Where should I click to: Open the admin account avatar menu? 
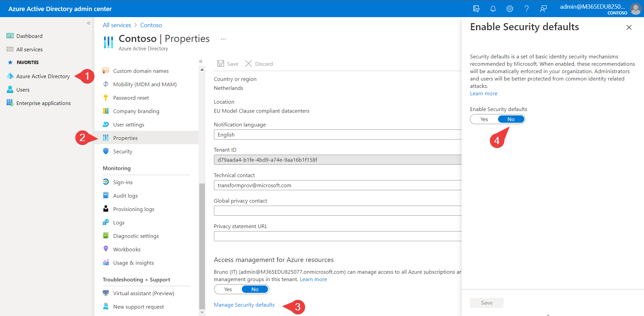coord(636,9)
